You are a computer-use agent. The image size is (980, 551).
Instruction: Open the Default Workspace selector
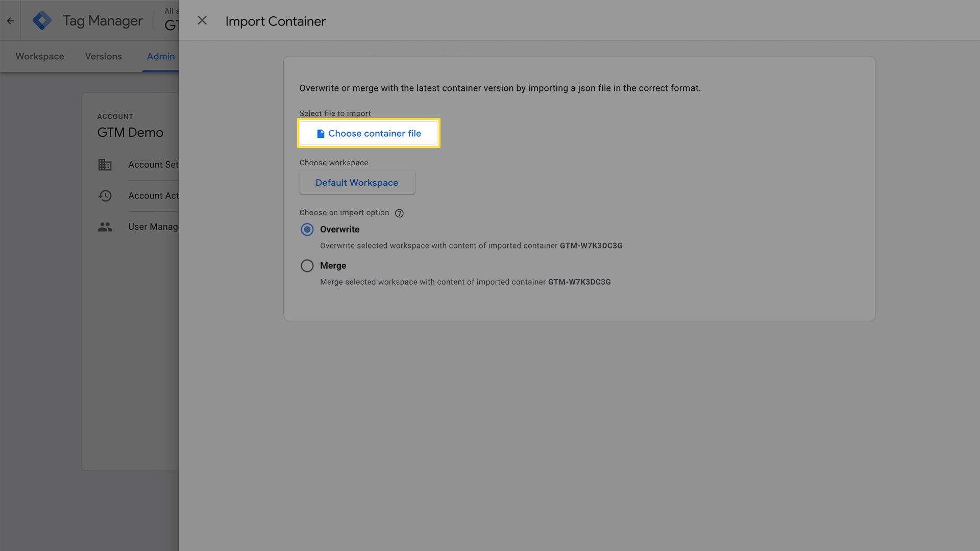(357, 182)
